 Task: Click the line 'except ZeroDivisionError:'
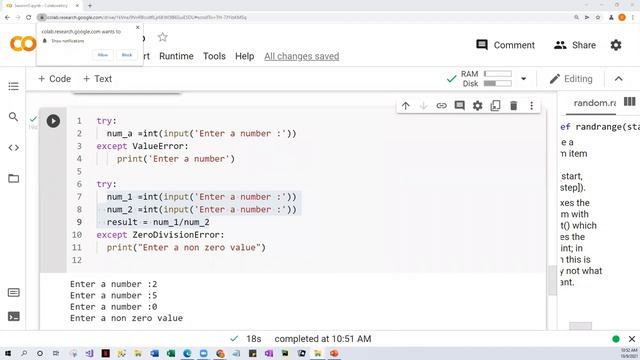(x=160, y=235)
